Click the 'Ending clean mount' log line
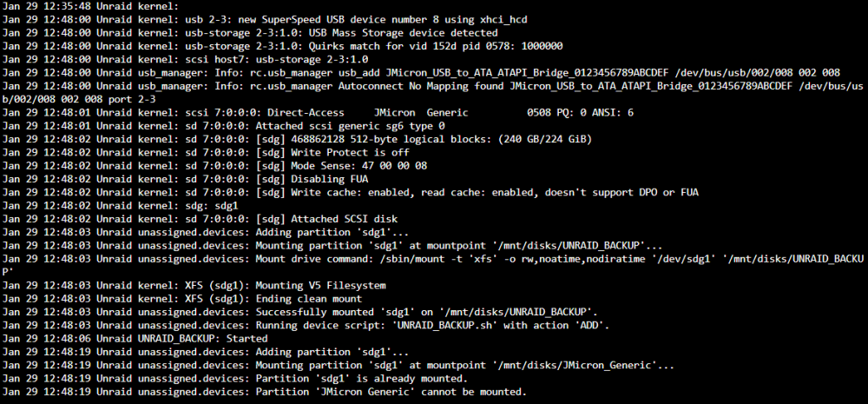 (182, 299)
